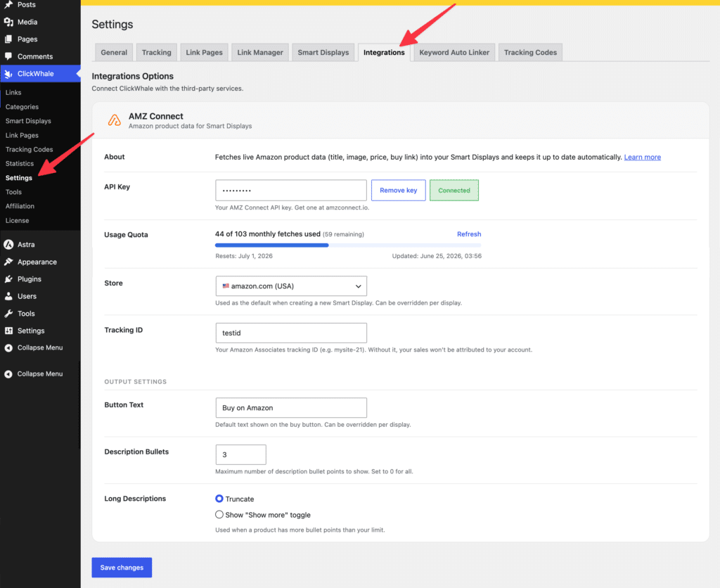The width and height of the screenshot is (720, 588).
Task: Click the "(59 remaining)" text
Action: coord(343,234)
